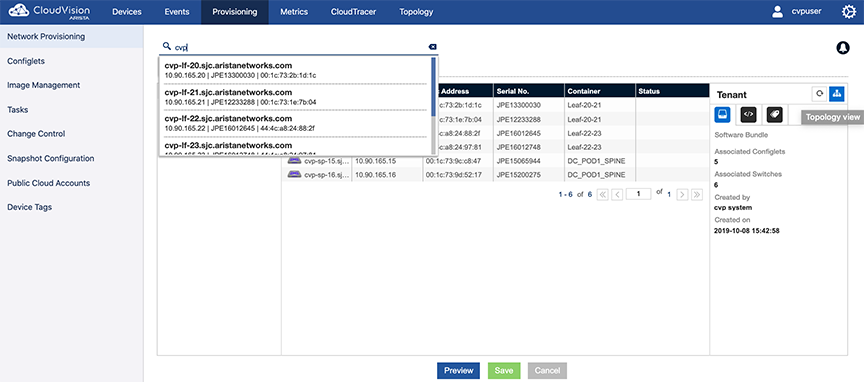
Task: Select suggestion cvp-lf-21.sjc.aristanetworks.com
Action: pos(295,97)
